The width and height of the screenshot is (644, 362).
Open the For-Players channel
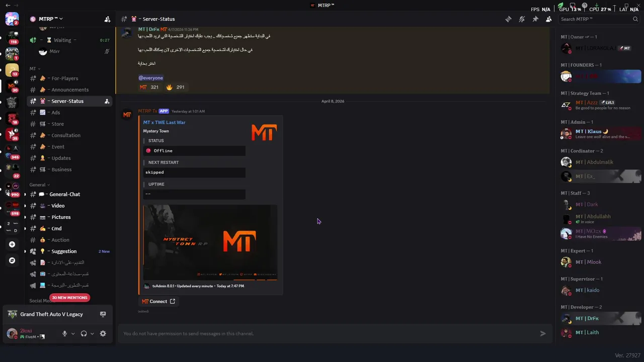tap(69, 78)
